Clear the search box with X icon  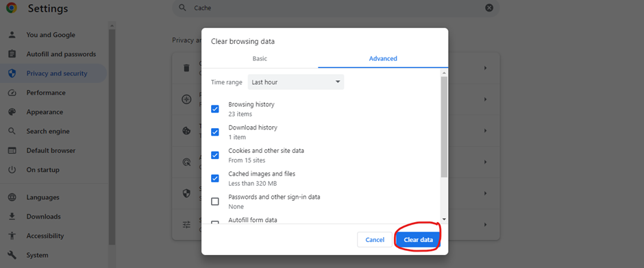[x=488, y=8]
